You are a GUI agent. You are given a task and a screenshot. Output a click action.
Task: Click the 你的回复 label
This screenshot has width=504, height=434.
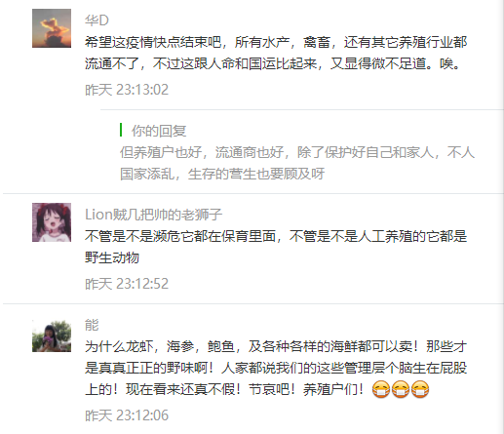[159, 131]
